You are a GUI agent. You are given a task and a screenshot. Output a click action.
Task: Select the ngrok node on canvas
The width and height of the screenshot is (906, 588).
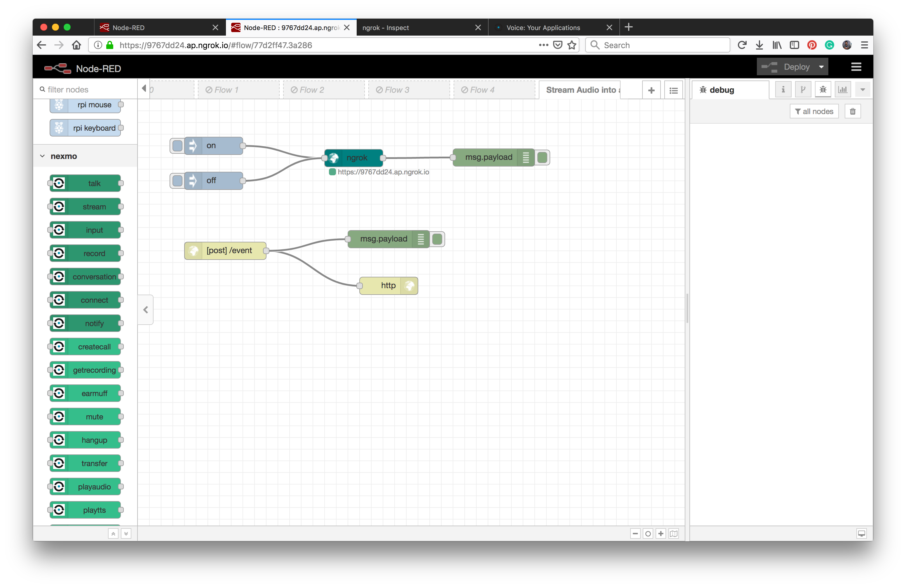354,158
